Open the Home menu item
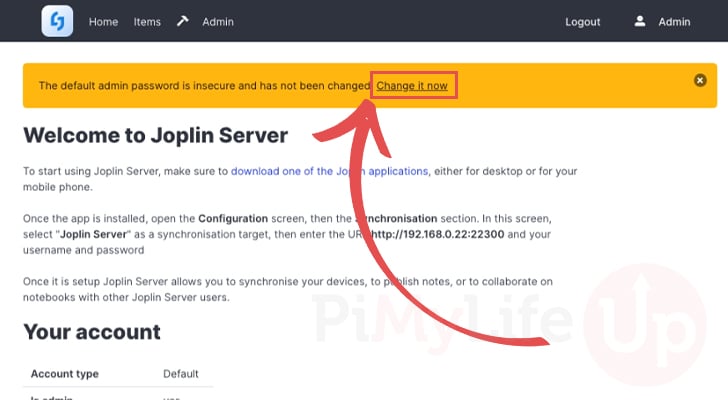728x400 pixels. tap(103, 22)
